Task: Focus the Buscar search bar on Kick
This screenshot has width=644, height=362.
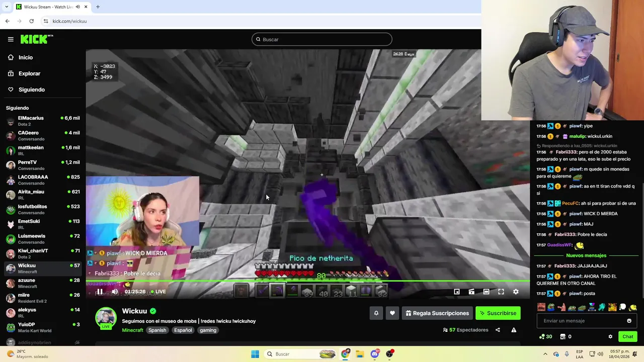Action: coord(322,39)
